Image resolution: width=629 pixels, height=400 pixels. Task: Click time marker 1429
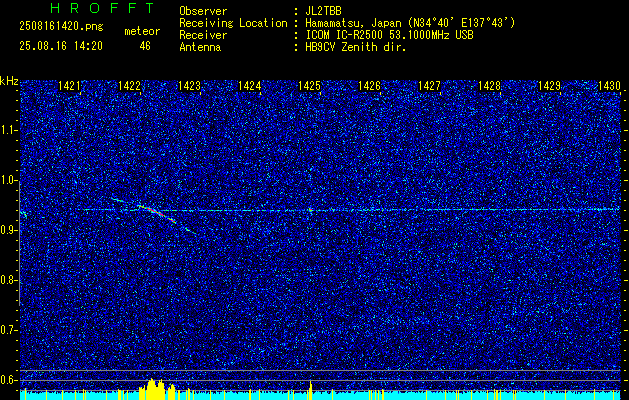[x=549, y=85]
